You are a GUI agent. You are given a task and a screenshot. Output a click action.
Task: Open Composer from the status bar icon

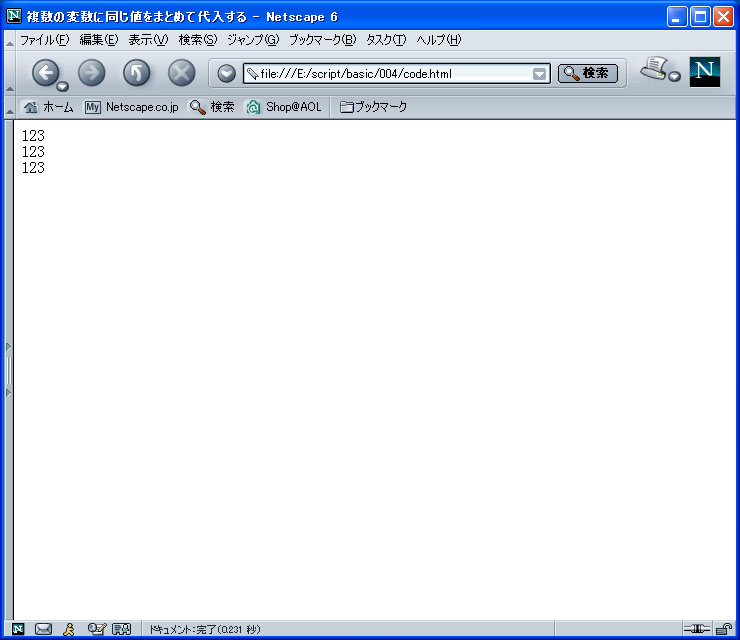pos(96,629)
